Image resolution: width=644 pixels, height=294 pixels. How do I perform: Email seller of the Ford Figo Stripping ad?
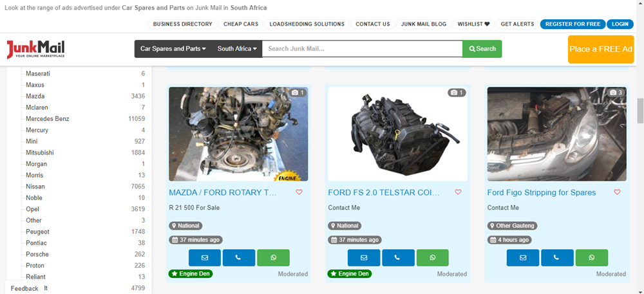[523, 257]
